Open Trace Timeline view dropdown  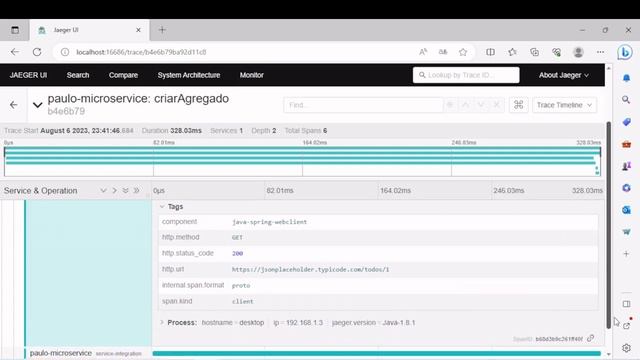click(564, 105)
